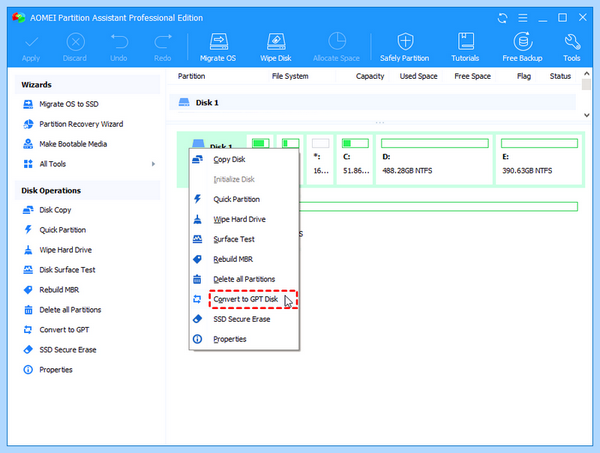Select the Disk 1 row in the partition list
The image size is (600, 453).
[x=372, y=103]
